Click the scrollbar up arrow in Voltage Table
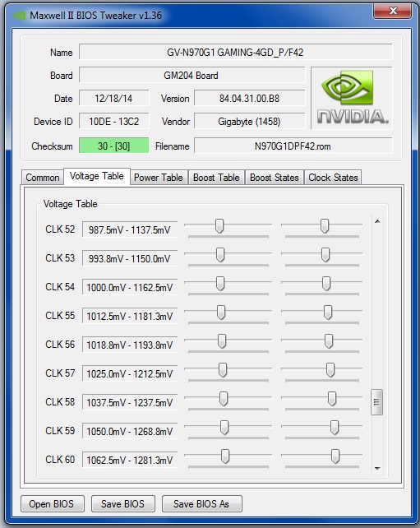The height and width of the screenshot is (528, 420). (377, 221)
